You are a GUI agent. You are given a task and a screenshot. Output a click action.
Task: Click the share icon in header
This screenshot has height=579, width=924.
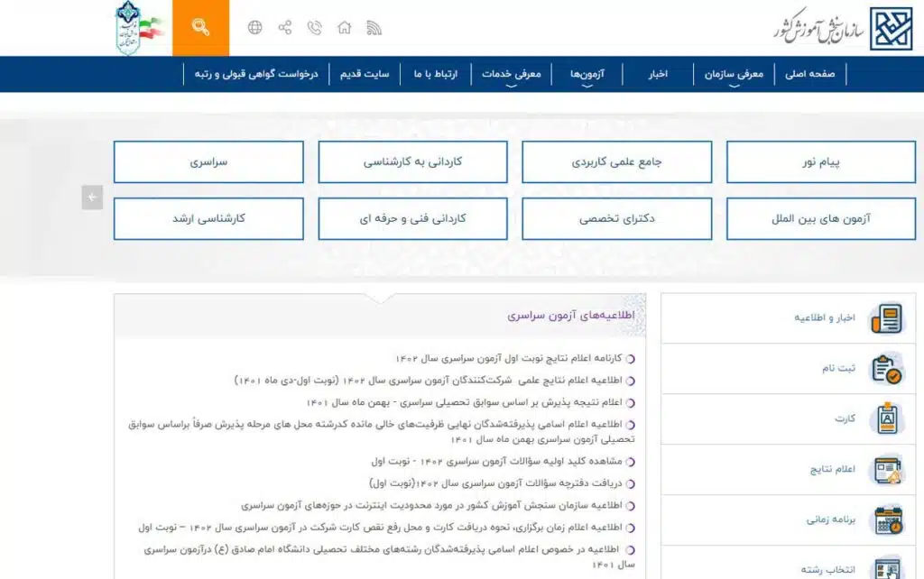(285, 28)
